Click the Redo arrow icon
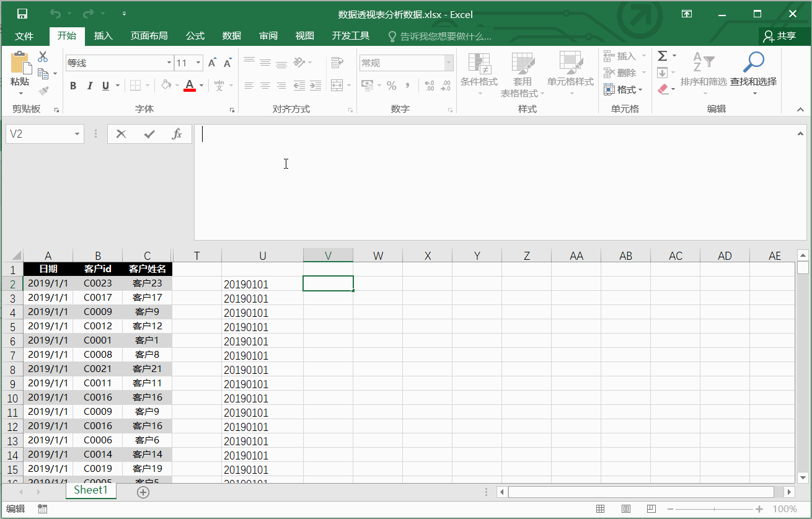The image size is (812, 519). 89,14
